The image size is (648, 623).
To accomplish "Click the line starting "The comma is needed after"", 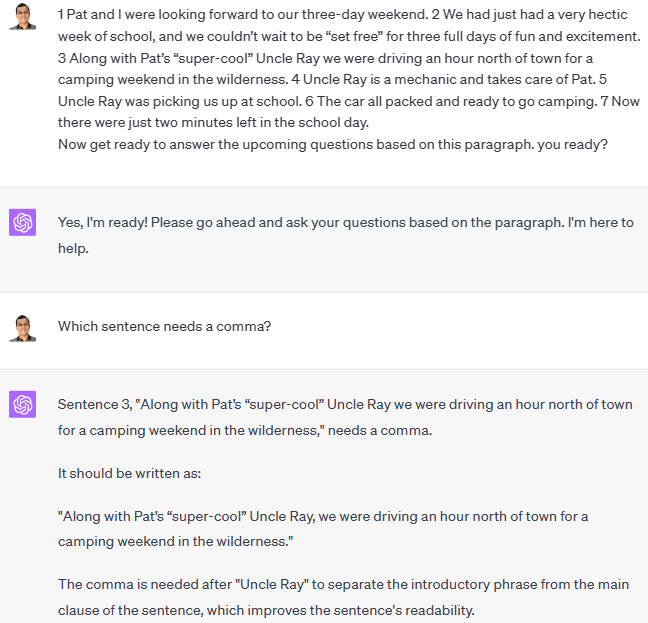I will [x=343, y=585].
